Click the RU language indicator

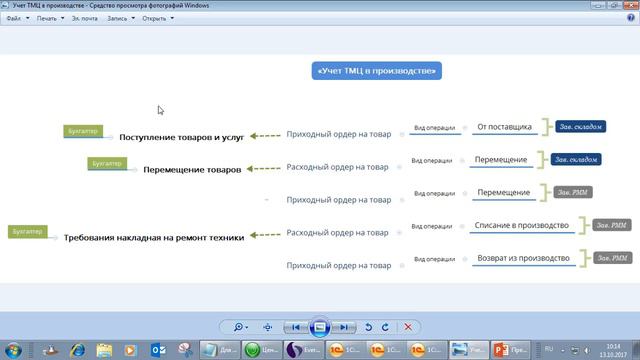pyautogui.click(x=549, y=349)
